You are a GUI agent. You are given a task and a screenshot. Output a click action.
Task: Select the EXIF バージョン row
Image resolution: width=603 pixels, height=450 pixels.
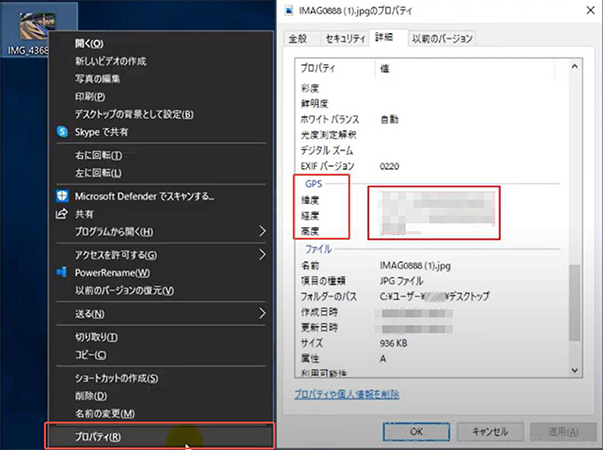(x=431, y=166)
